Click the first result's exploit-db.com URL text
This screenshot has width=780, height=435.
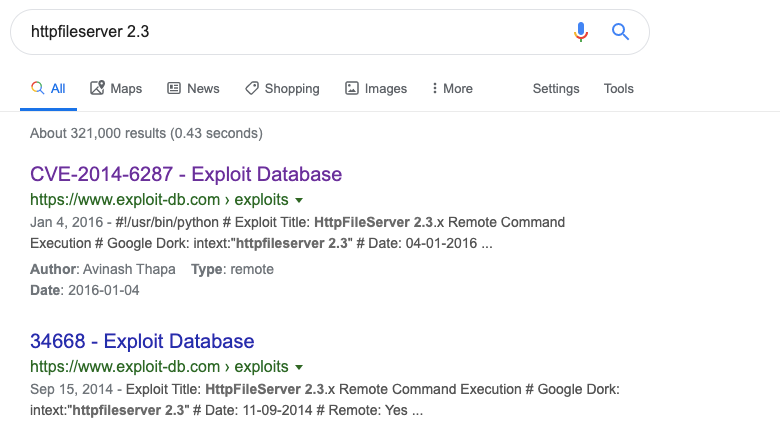click(159, 200)
